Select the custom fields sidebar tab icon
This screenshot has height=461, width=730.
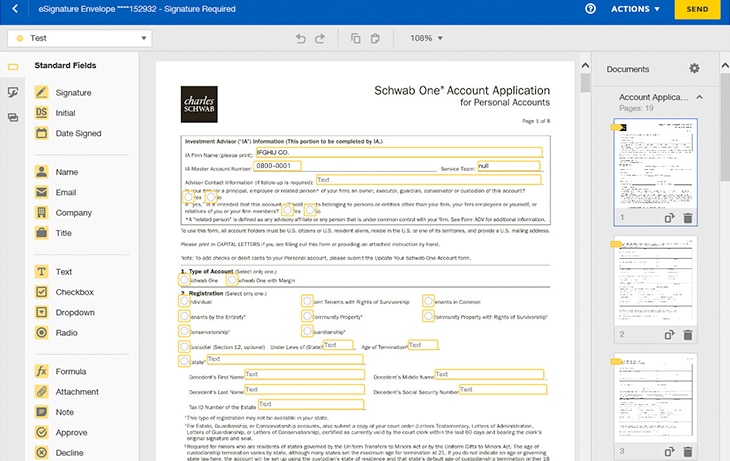tap(13, 92)
